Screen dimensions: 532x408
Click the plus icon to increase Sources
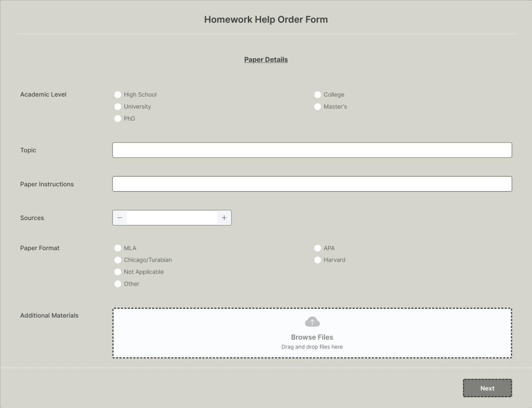(x=224, y=217)
